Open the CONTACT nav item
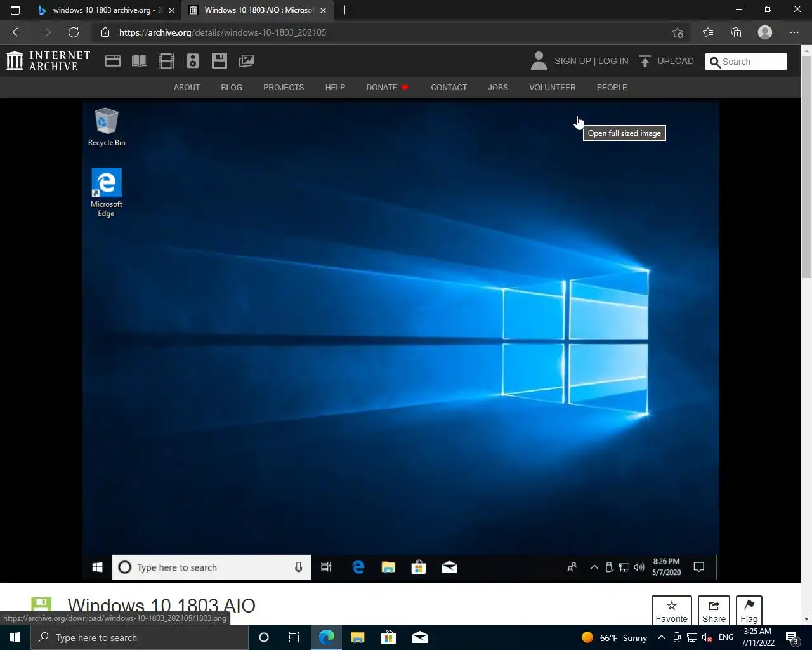 pos(449,88)
